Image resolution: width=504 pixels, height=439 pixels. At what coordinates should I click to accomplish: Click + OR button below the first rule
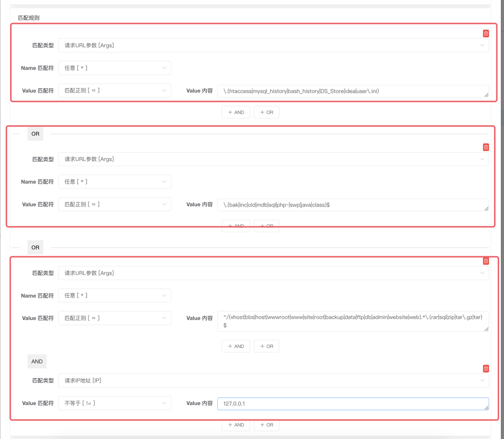[267, 112]
